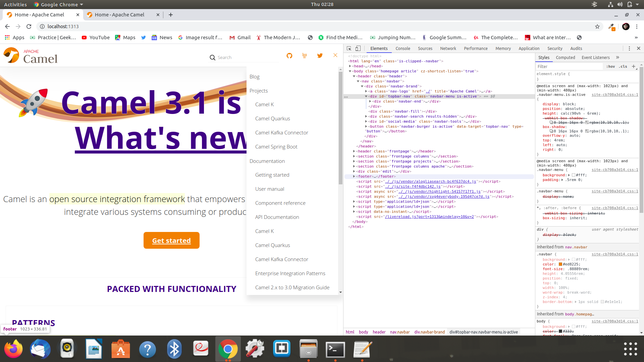The image size is (644, 362).
Task: Click the Apache Camel logo
Action: pos(31,56)
